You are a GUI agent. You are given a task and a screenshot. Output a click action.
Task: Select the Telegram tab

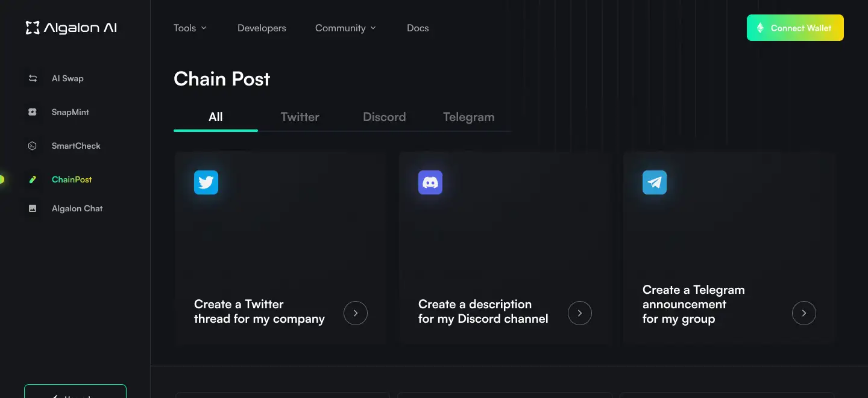[x=468, y=117]
